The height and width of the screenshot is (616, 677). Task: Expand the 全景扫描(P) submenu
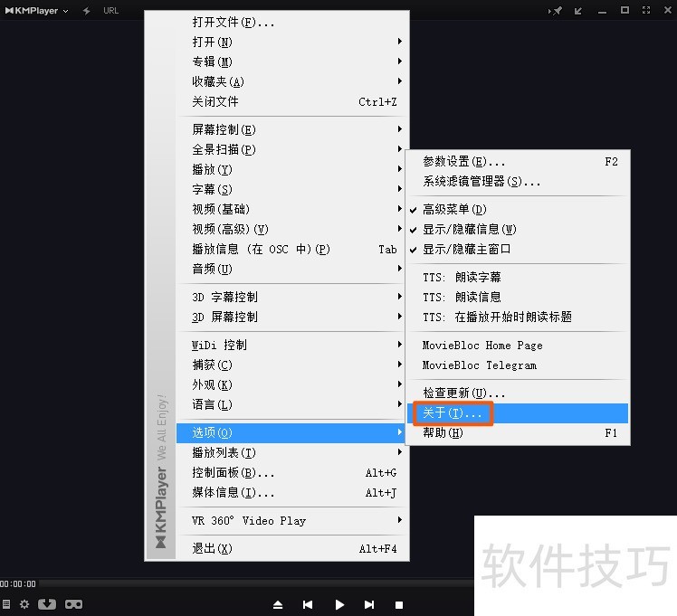coord(292,149)
